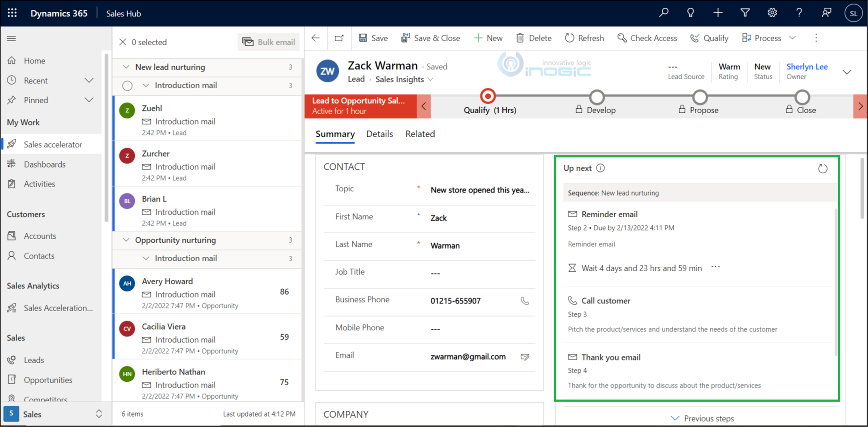The image size is (868, 427).
Task: Click the search magnifier icon in top bar
Action: [x=664, y=13]
